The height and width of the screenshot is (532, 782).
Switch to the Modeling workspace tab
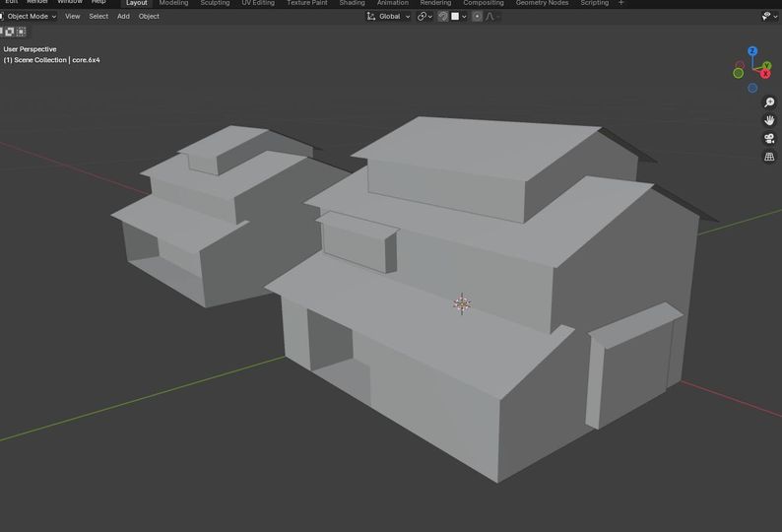click(x=173, y=3)
